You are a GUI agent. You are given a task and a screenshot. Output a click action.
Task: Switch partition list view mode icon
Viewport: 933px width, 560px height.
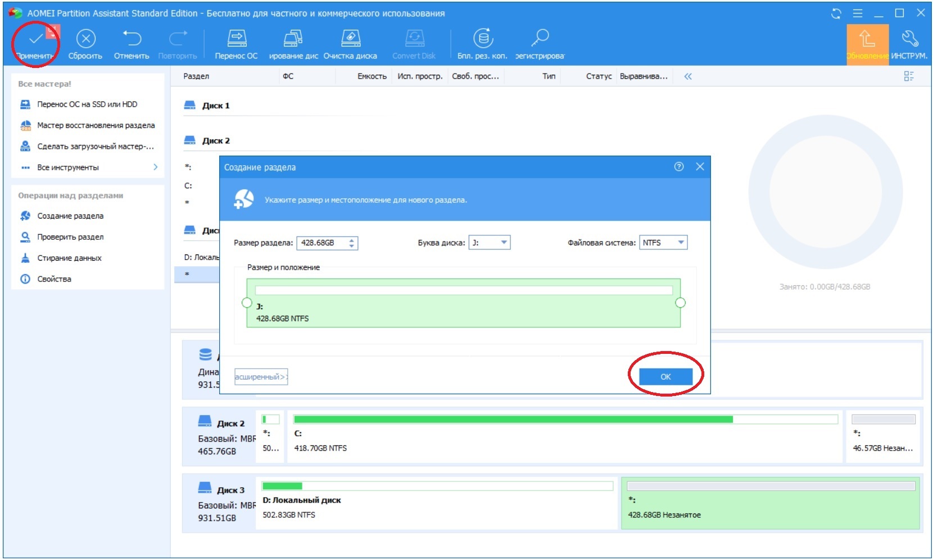[909, 76]
